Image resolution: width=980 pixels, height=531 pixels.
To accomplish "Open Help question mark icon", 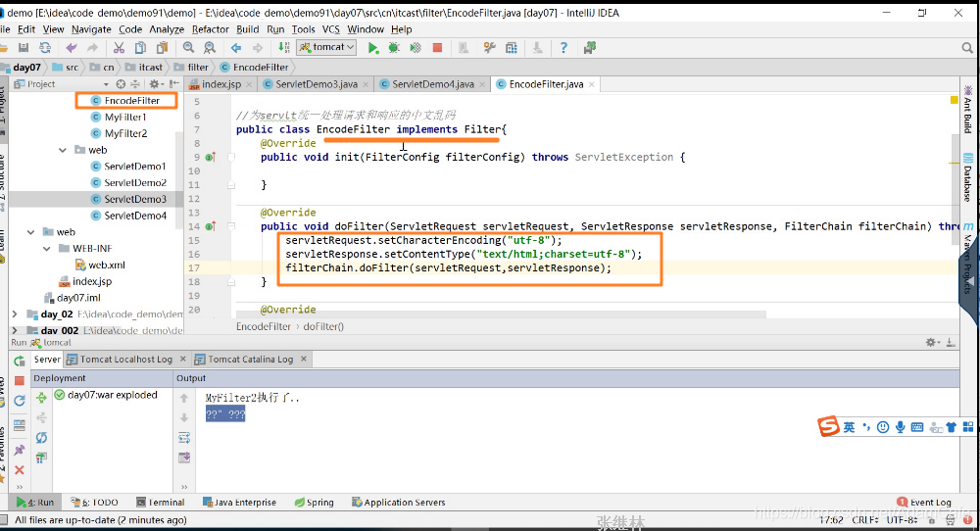I will point(563,47).
